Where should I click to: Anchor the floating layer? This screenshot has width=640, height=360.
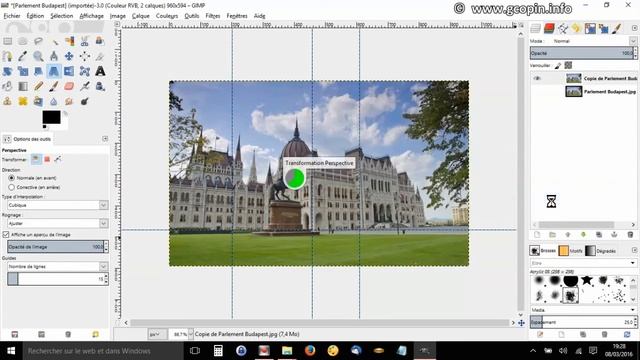point(614,235)
